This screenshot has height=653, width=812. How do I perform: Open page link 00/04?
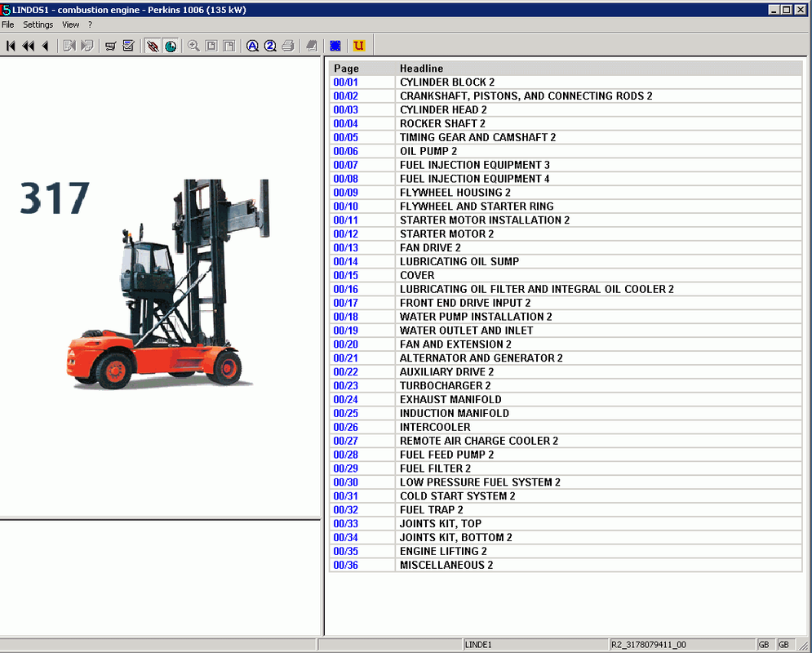click(345, 124)
